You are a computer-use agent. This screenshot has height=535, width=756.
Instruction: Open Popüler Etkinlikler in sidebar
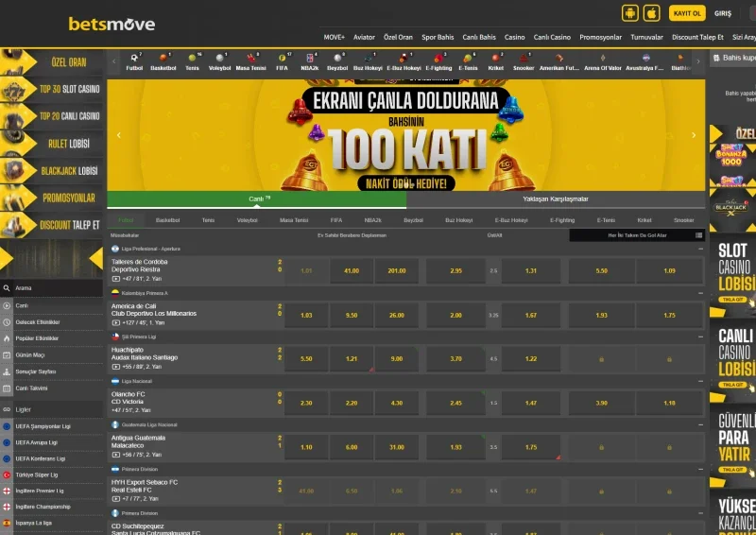pos(37,338)
